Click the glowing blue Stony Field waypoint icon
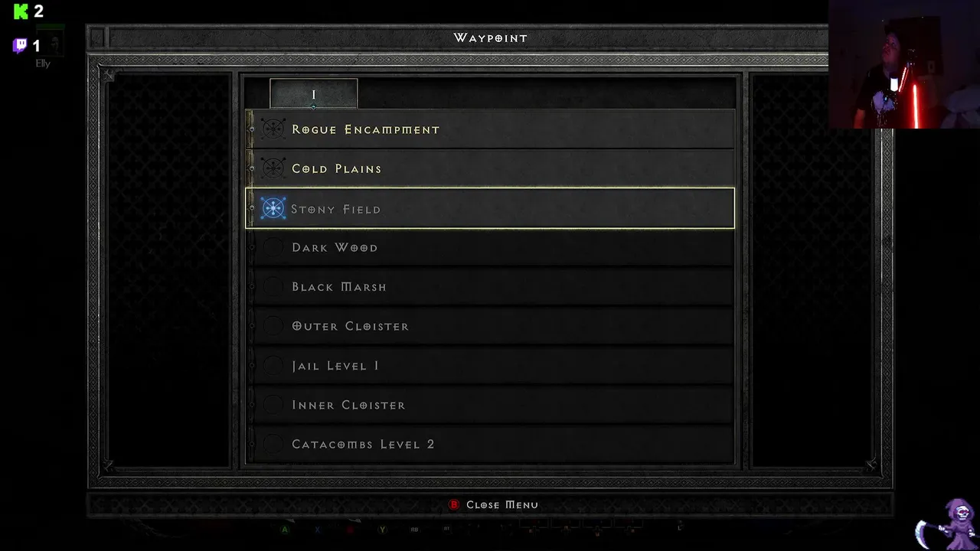The image size is (980, 551). tap(273, 208)
